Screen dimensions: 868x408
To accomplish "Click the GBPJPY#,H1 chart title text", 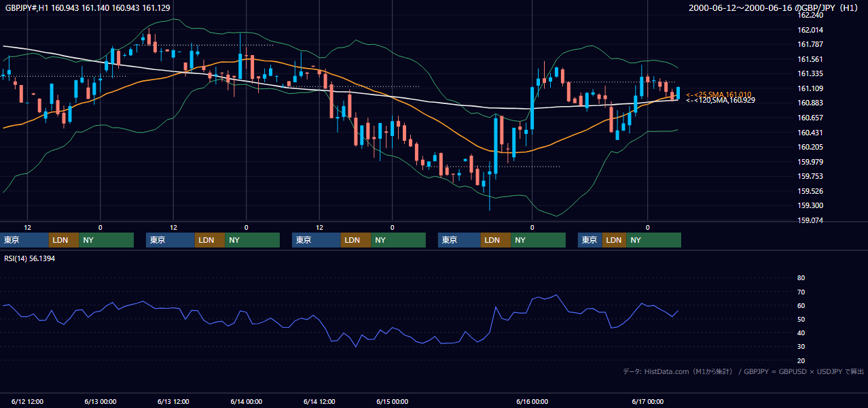I will pos(87,7).
